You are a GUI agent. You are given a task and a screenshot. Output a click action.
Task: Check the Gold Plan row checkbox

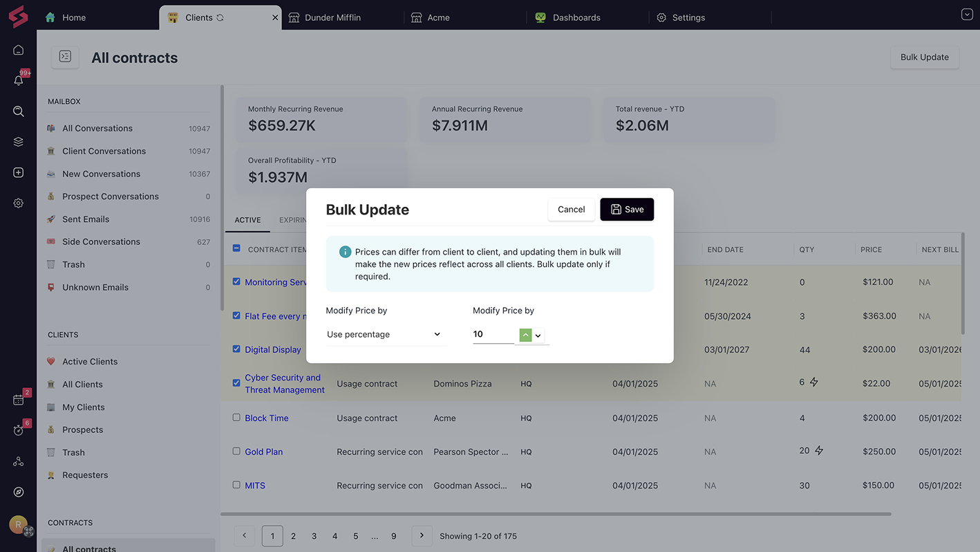[236, 451]
